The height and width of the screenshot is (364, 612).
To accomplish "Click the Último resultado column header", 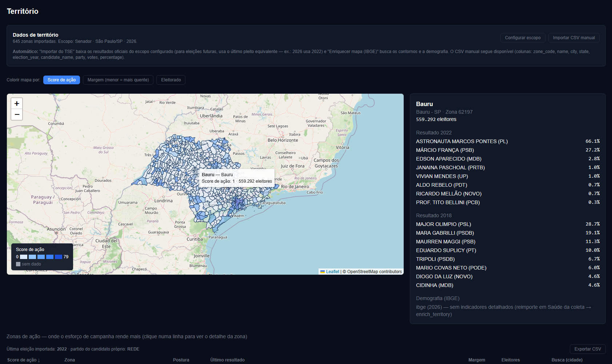I will pyautogui.click(x=227, y=360).
